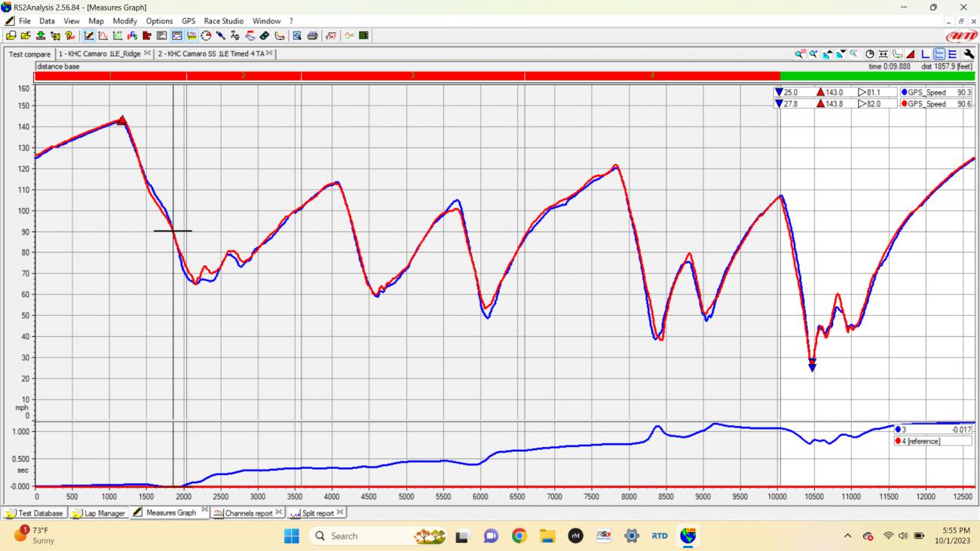The width and height of the screenshot is (980, 551).
Task: Open the math channels square-root icon
Action: point(330,35)
